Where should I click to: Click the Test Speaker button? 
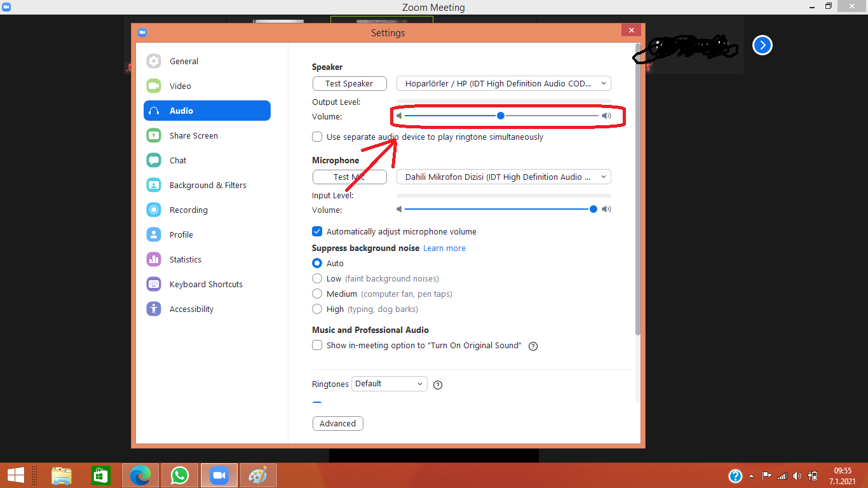[349, 83]
